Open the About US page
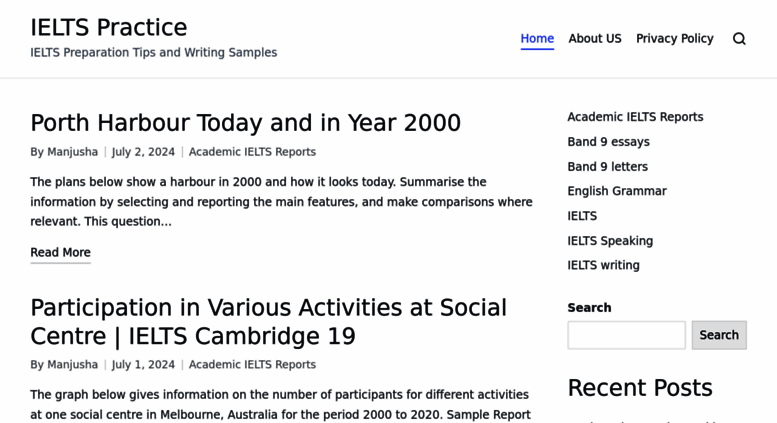Screen dimensions: 777x423 click(595, 39)
